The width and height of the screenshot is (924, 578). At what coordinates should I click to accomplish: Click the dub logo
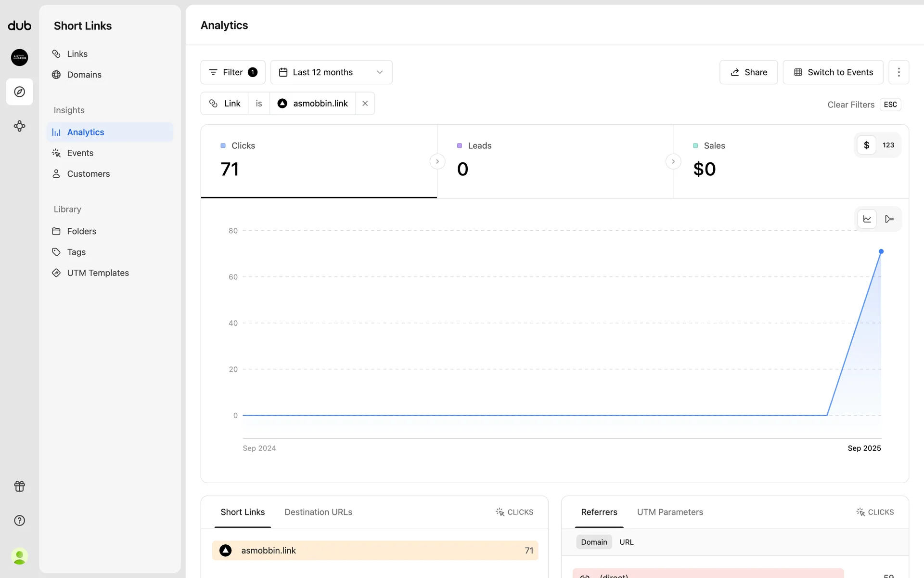(19, 26)
